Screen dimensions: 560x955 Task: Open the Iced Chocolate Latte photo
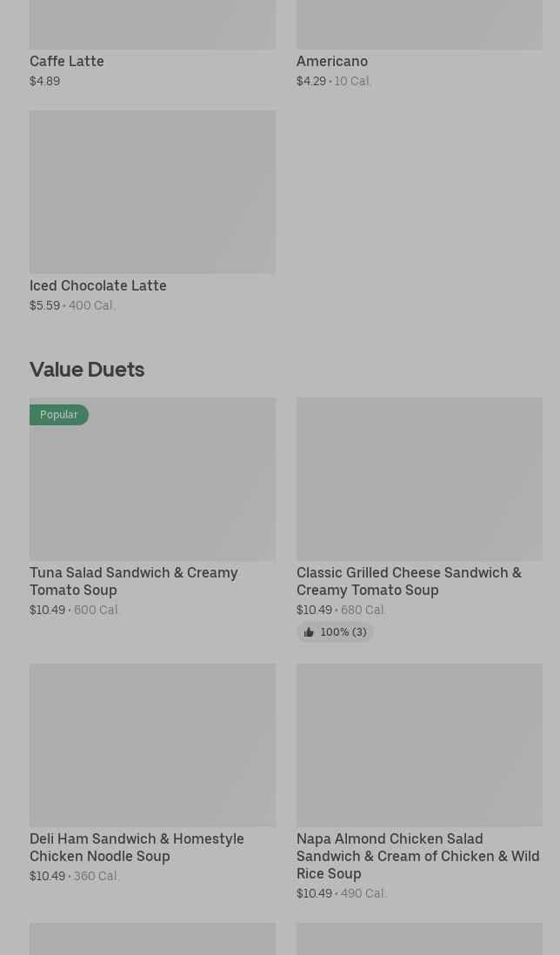point(152,191)
